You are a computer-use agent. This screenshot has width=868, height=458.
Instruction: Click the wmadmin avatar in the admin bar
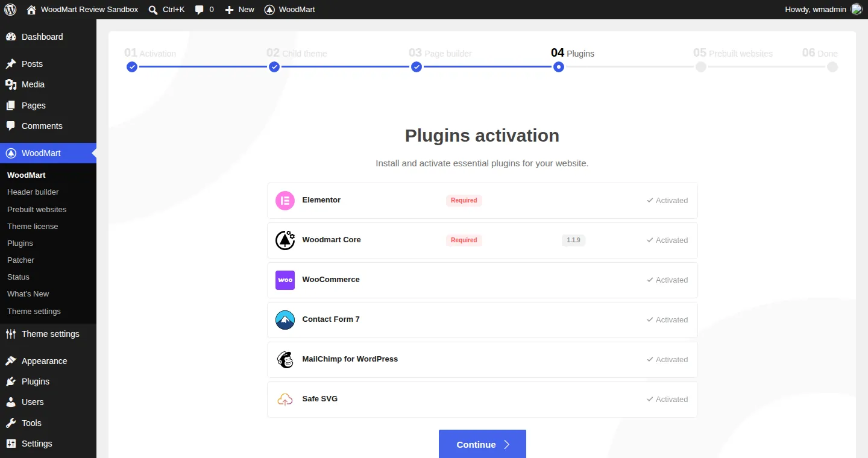pos(857,10)
